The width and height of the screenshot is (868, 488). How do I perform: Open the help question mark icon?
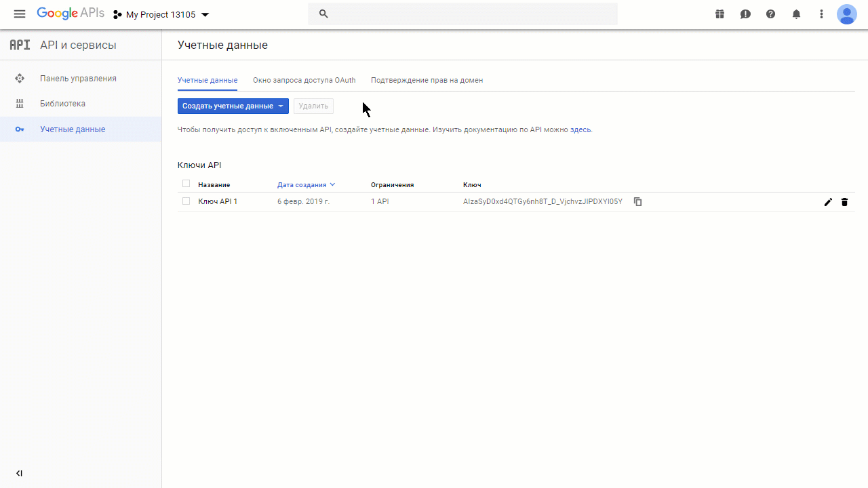770,14
